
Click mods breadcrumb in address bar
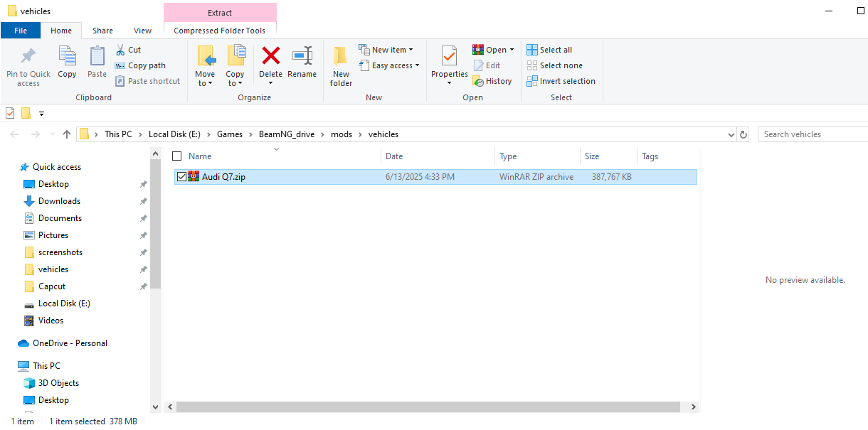(x=342, y=134)
